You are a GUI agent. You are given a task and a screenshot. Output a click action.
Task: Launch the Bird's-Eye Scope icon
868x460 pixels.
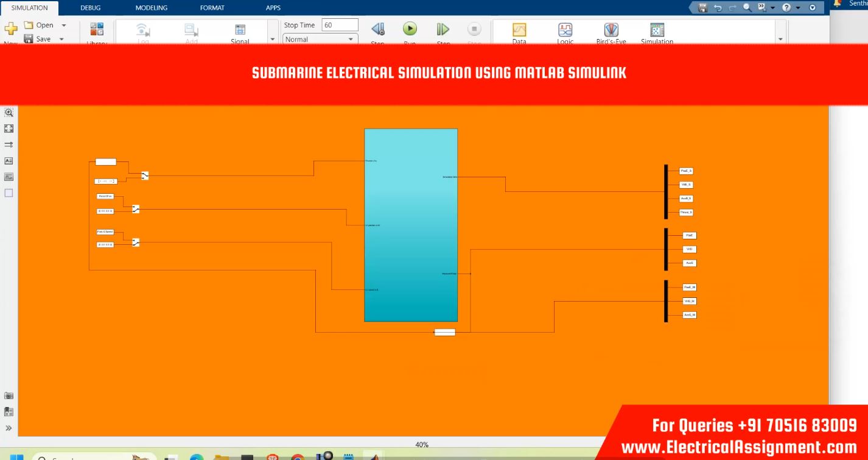tap(611, 30)
